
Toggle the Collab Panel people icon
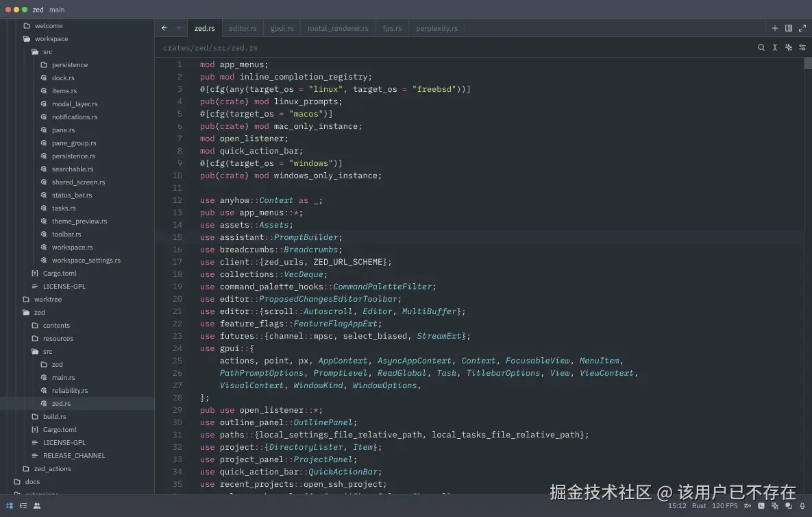pyautogui.click(x=37, y=505)
